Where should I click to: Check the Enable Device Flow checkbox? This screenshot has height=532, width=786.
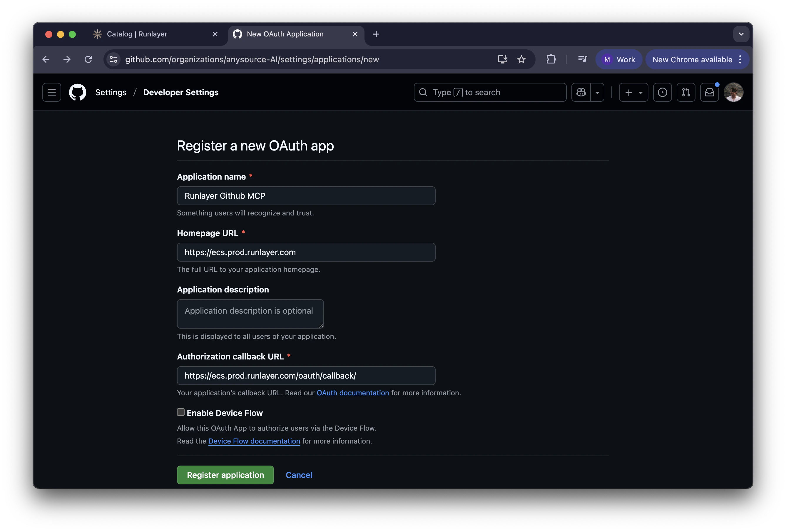click(180, 412)
